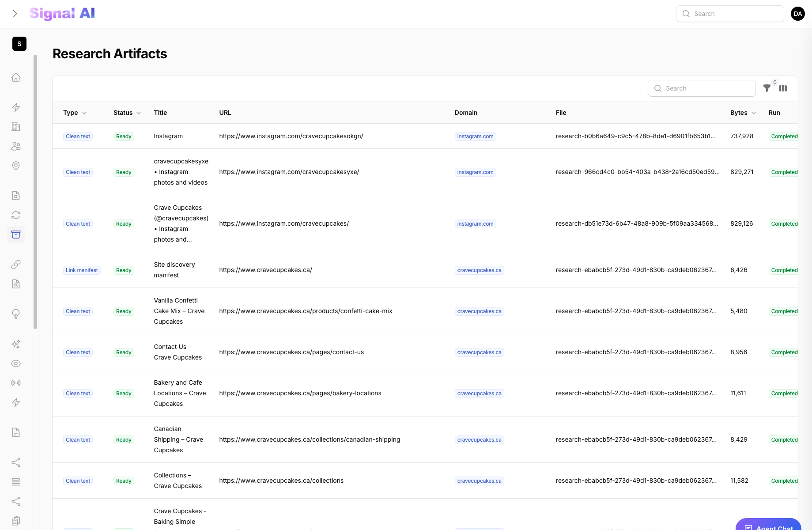The width and height of the screenshot is (812, 530).
Task: Select the Title column header
Action: tap(160, 113)
